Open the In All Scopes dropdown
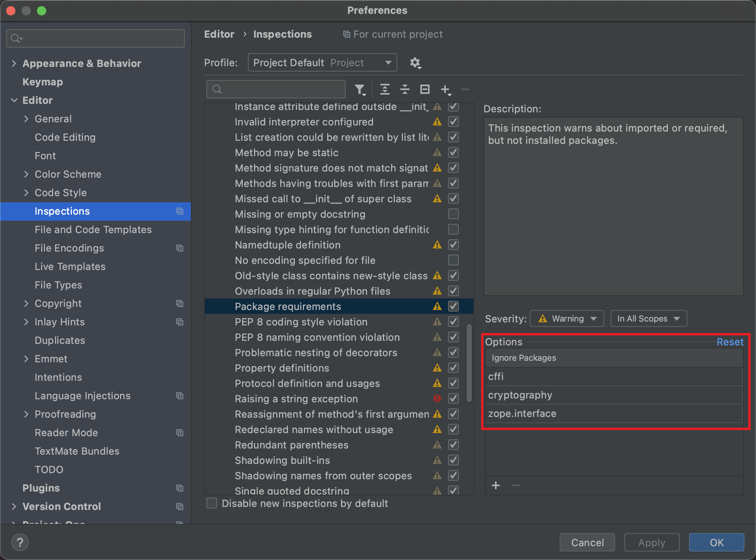The width and height of the screenshot is (756, 560). point(649,318)
